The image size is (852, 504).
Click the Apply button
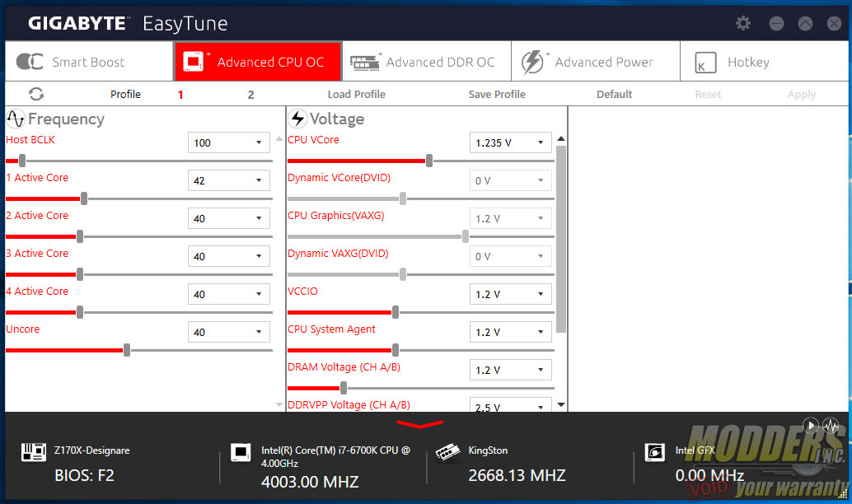(802, 94)
